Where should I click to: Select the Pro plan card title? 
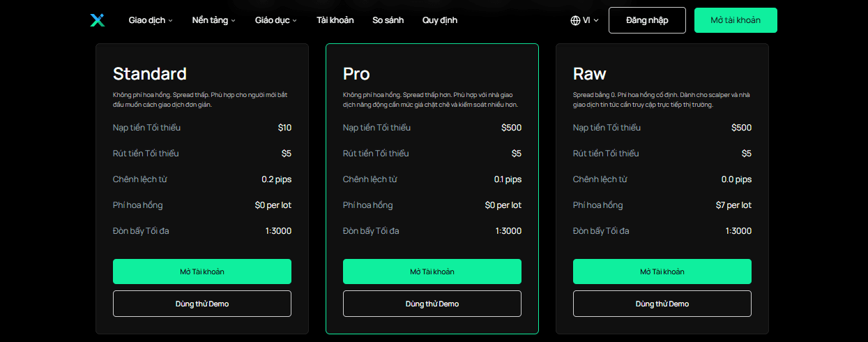[x=356, y=74]
